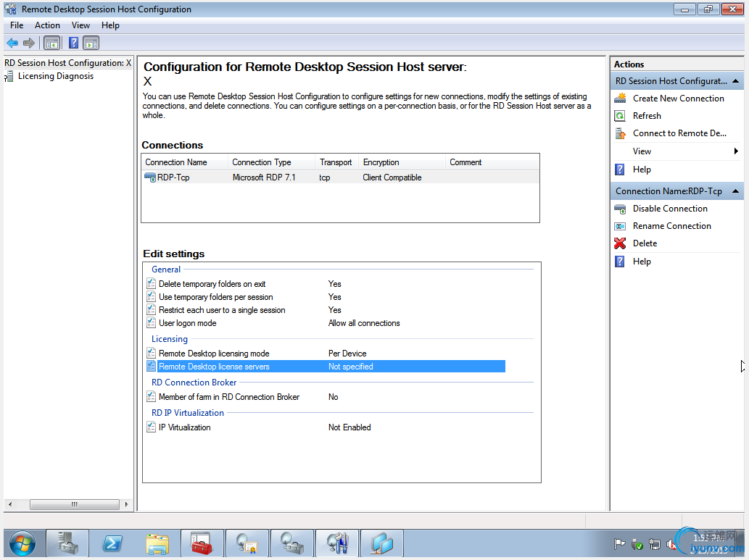Click 'Microsoft RDP 7.1' connection type cell
This screenshot has width=749, height=560.
point(264,177)
